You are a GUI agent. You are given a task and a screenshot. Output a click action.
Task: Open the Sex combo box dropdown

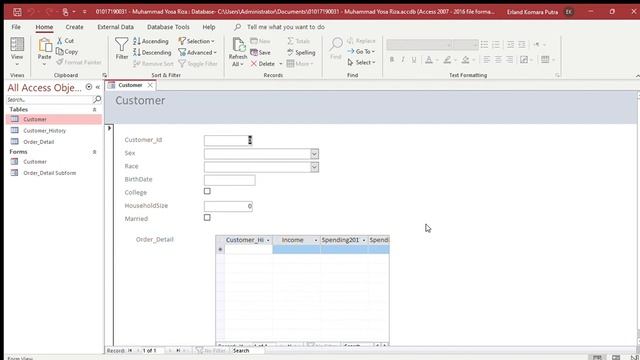click(x=314, y=154)
